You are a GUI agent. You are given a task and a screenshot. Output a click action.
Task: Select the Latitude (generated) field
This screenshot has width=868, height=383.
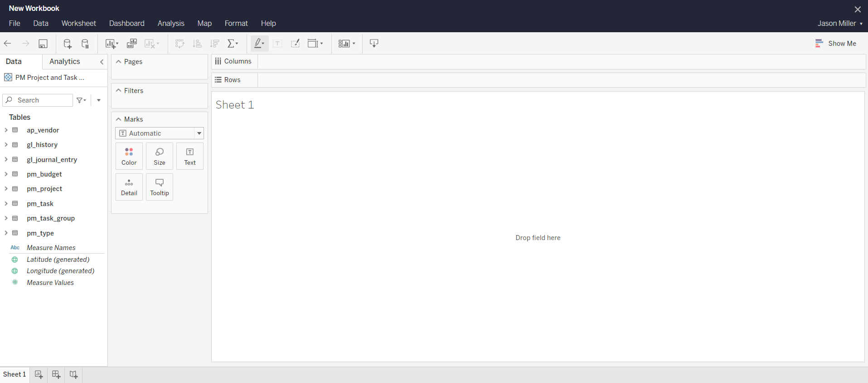tap(58, 260)
